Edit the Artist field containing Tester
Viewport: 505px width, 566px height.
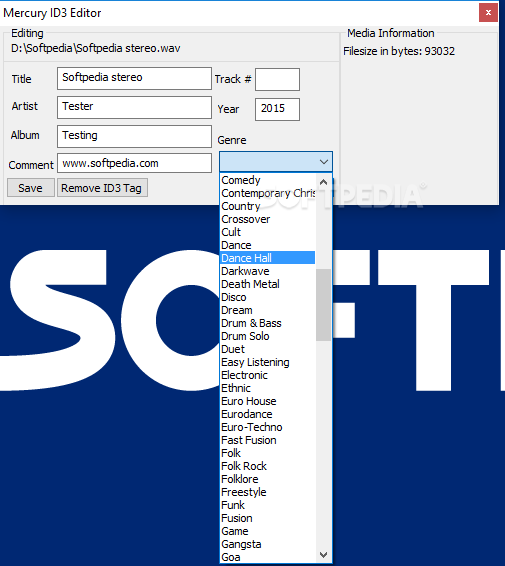[x=134, y=107]
